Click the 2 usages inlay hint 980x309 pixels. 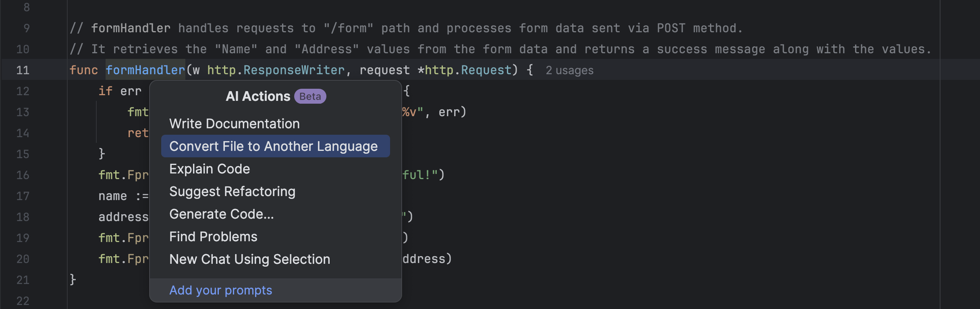pyautogui.click(x=569, y=71)
